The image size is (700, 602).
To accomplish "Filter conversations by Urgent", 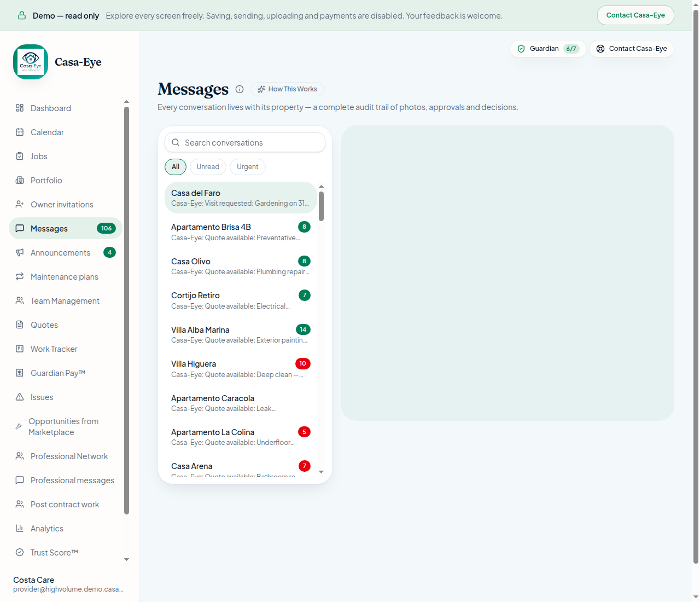I will [x=248, y=167].
